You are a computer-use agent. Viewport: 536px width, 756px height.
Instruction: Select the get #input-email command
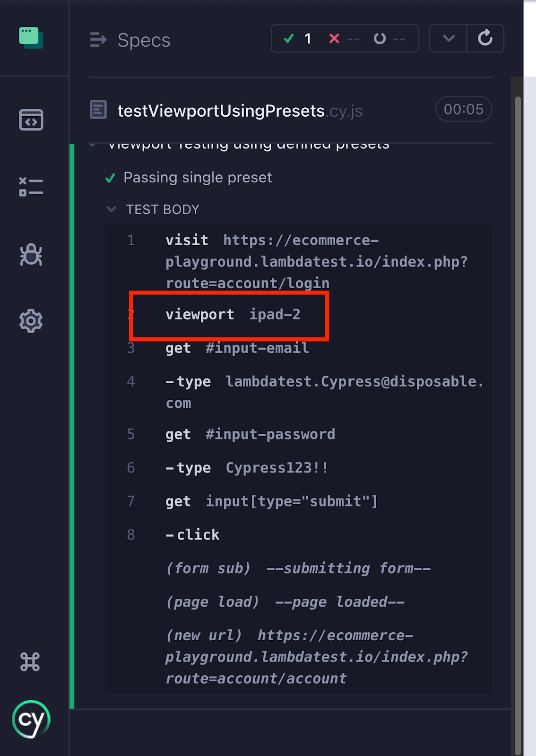(x=298, y=348)
